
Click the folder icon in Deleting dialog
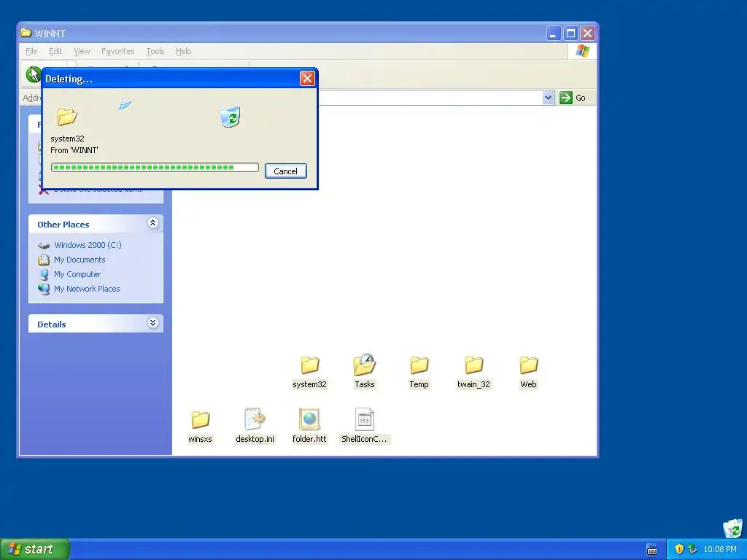66,117
